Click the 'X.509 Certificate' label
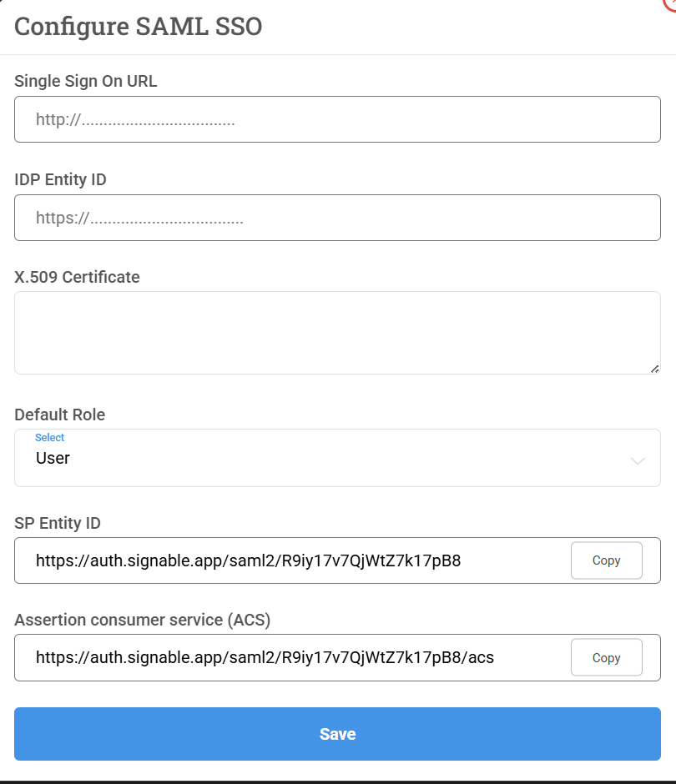This screenshot has height=784, width=676. [x=77, y=277]
